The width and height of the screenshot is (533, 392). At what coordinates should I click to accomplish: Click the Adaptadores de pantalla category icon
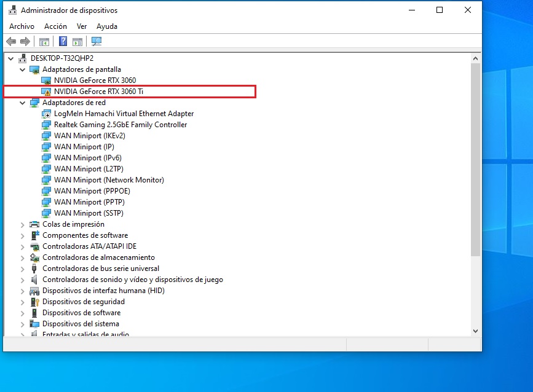point(34,69)
